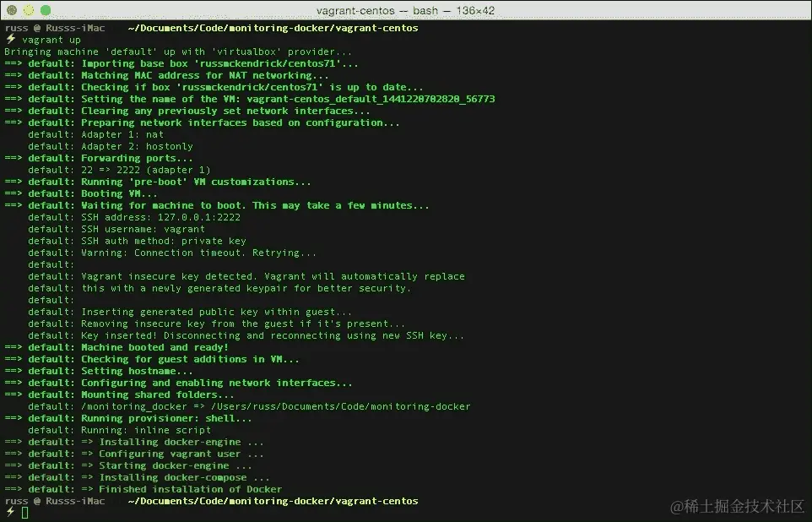Click the line 'Adapter 2: hostonly'
The image size is (812, 522).
137,147
